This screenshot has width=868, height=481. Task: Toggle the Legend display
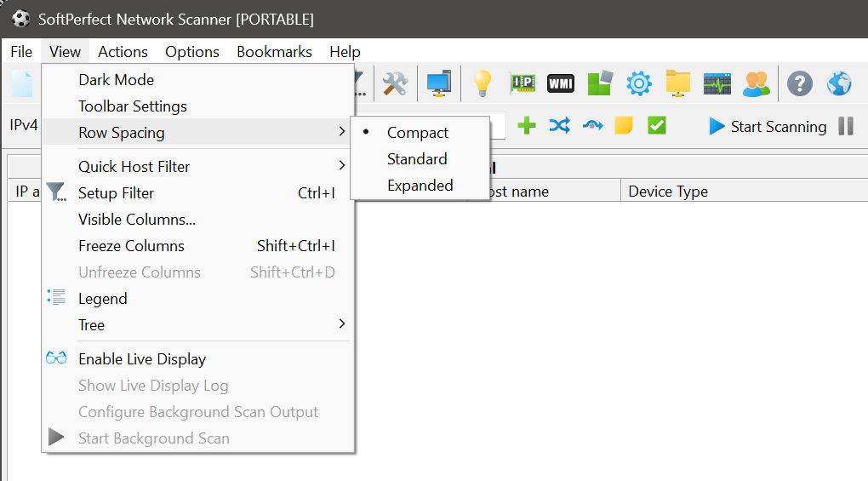pos(197,299)
